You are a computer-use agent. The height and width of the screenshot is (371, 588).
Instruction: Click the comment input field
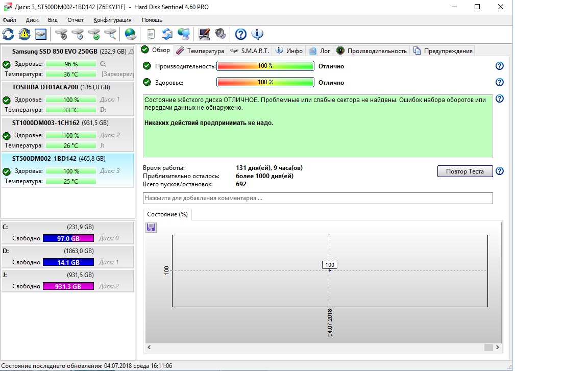pos(317,198)
